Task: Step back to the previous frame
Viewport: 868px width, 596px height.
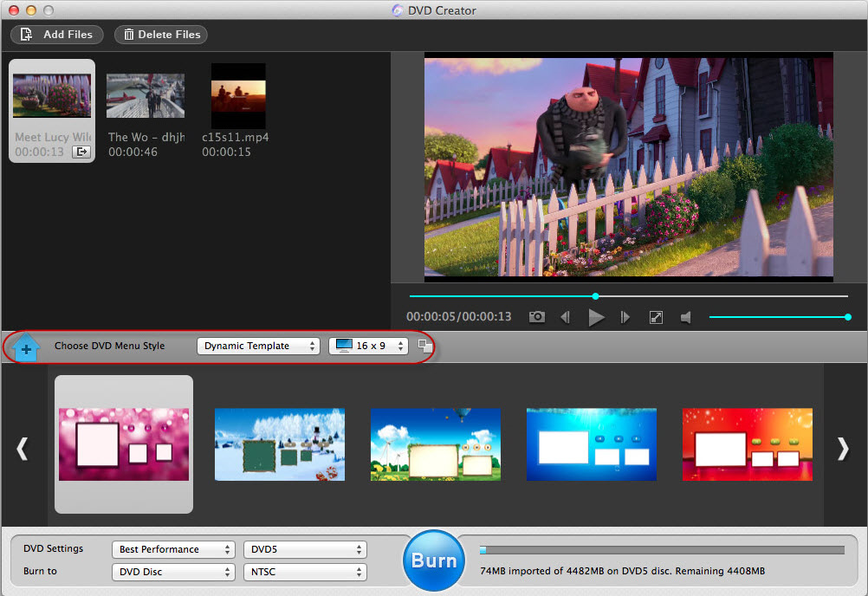Action: (565, 318)
